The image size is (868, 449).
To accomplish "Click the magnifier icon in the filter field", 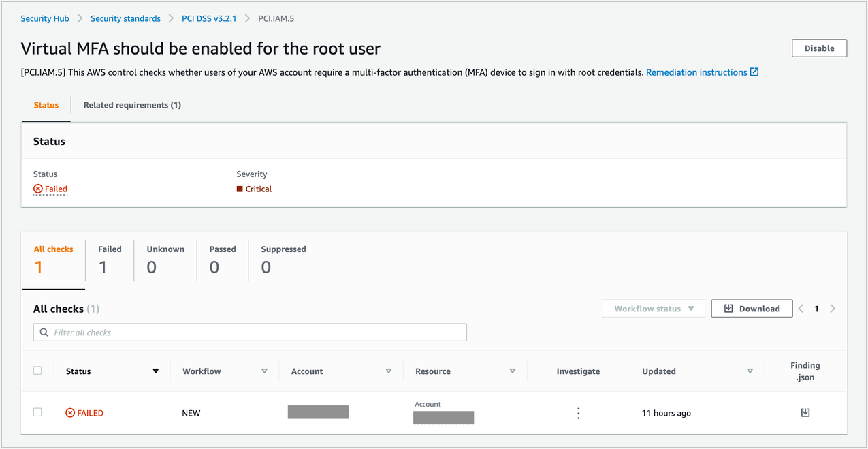I will (44, 332).
